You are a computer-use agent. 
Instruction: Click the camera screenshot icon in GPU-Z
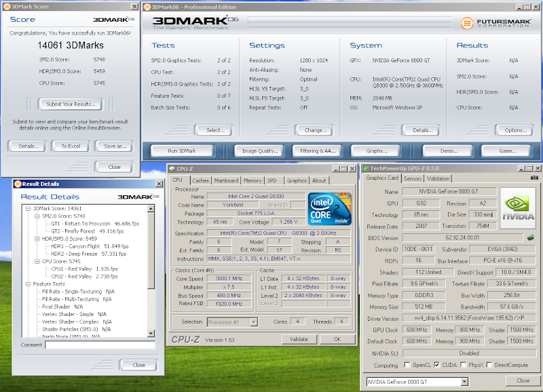(533, 178)
